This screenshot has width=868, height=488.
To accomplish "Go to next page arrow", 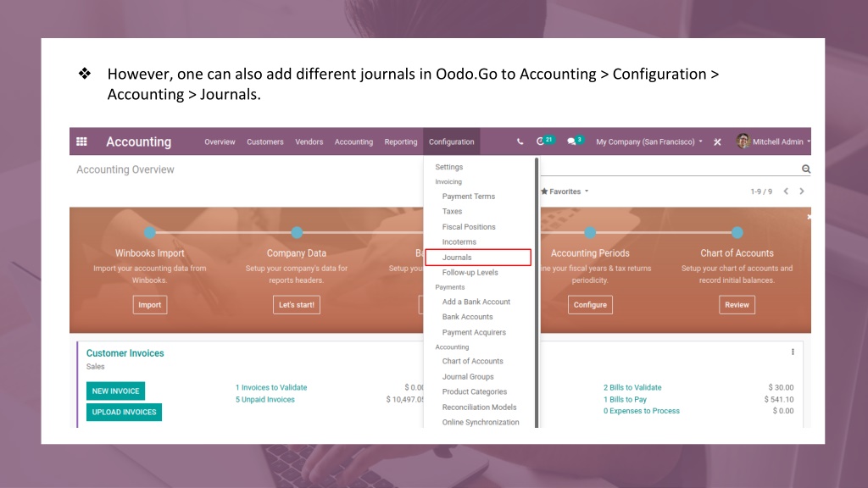I will point(802,191).
